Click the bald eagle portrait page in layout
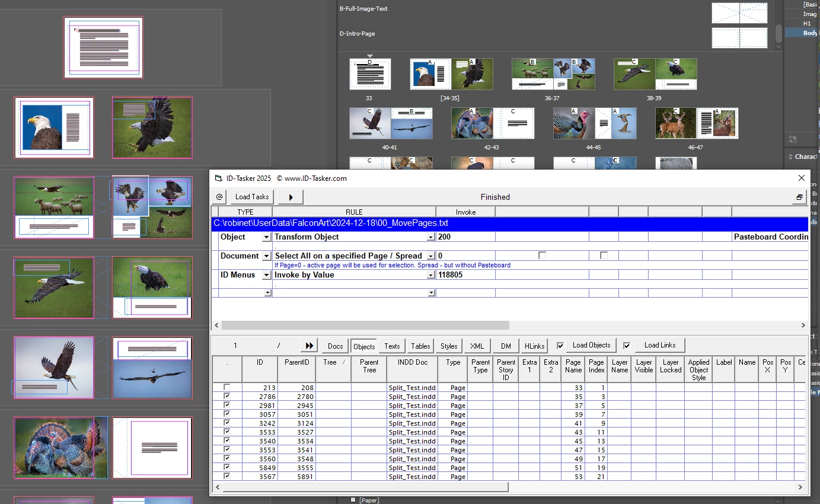 pyautogui.click(x=54, y=127)
